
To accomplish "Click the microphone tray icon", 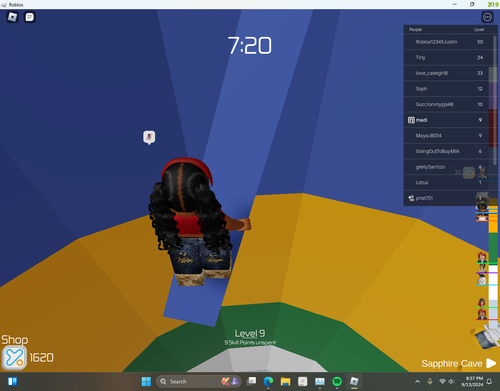I will tap(430, 381).
